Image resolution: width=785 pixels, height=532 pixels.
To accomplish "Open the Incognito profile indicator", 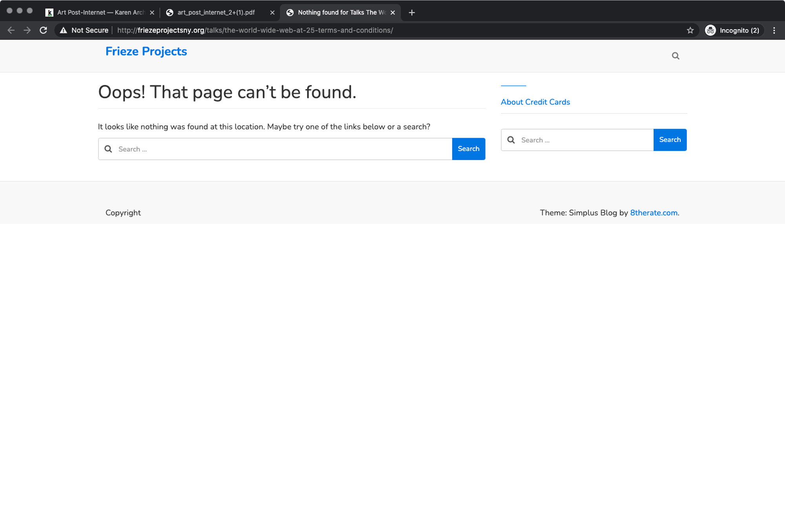I will tap(733, 30).
